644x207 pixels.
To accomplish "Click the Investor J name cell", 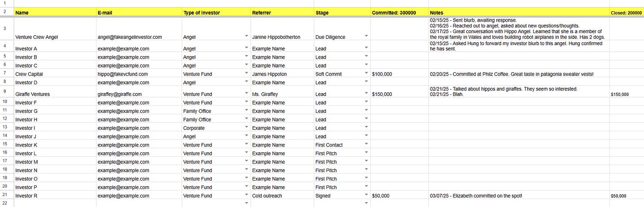I will click(55, 136).
